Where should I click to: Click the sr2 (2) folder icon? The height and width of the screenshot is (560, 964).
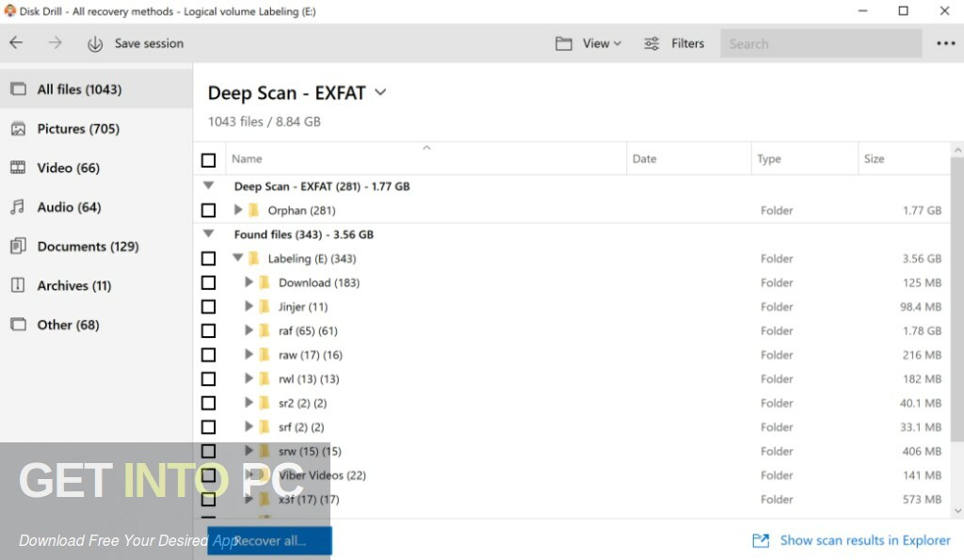tap(265, 403)
